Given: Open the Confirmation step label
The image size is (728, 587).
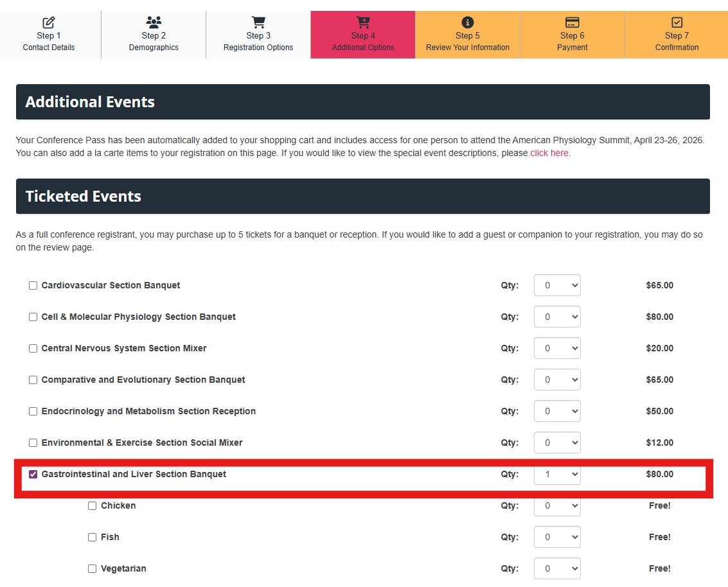Looking at the screenshot, I should coord(677,48).
